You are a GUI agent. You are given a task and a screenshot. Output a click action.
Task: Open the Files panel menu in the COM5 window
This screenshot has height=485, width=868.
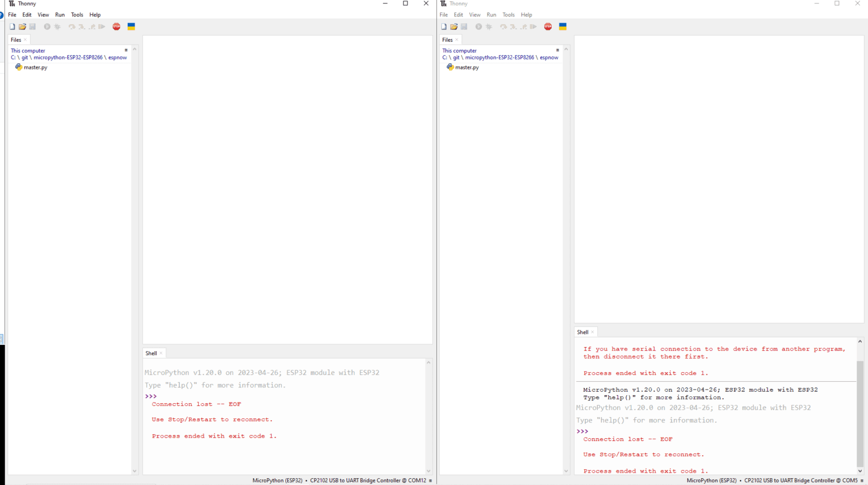[558, 50]
